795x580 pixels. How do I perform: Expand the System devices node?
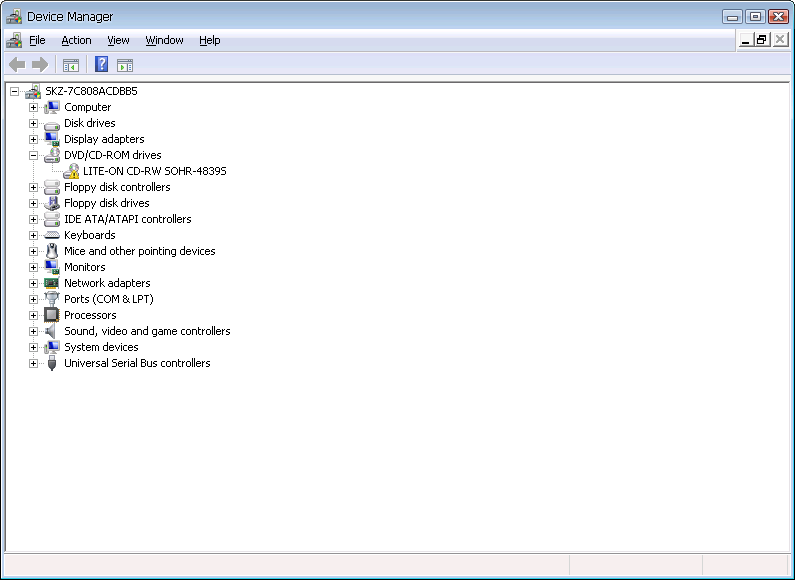point(33,347)
